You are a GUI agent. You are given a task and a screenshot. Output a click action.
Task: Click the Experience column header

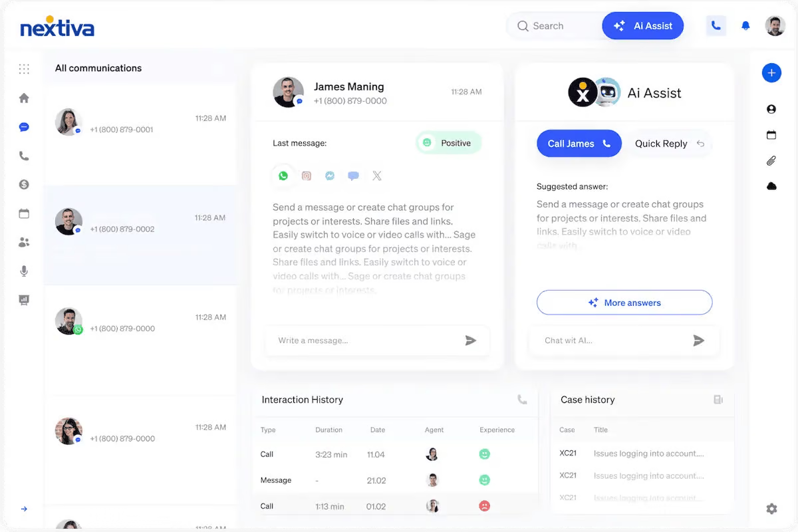coord(497,430)
